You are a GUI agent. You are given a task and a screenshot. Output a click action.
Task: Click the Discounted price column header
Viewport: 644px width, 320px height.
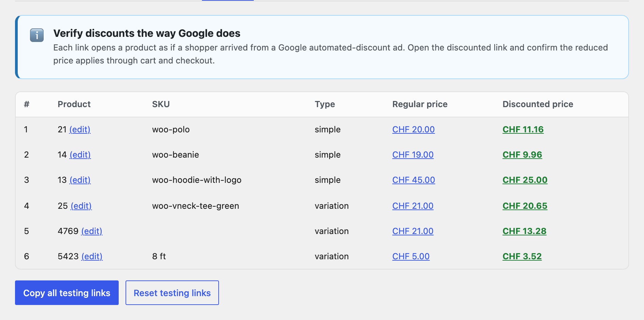point(538,104)
